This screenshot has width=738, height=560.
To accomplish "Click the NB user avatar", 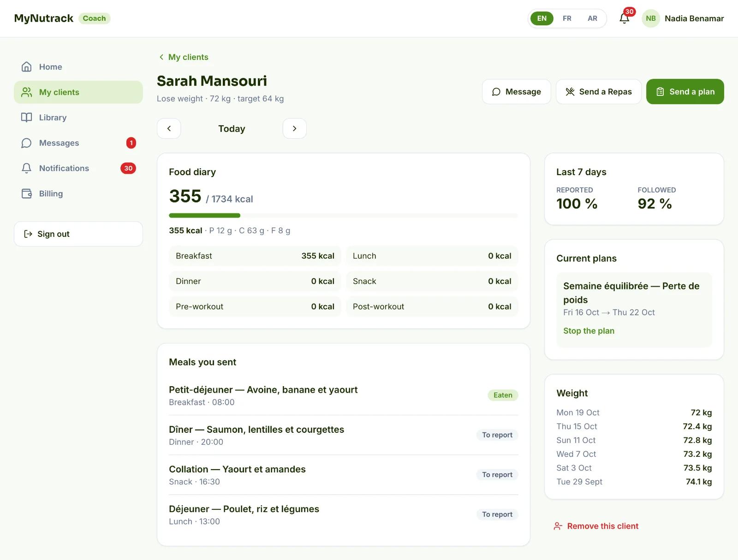I will click(651, 18).
